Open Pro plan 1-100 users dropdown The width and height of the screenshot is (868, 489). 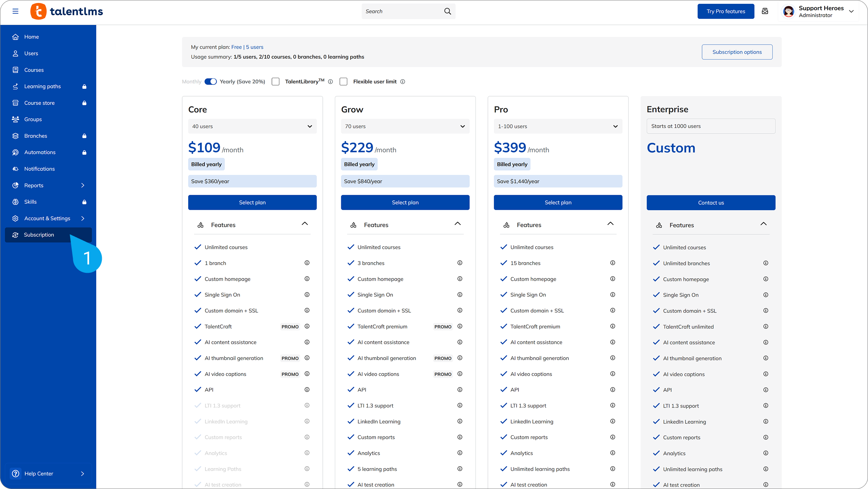(x=558, y=126)
